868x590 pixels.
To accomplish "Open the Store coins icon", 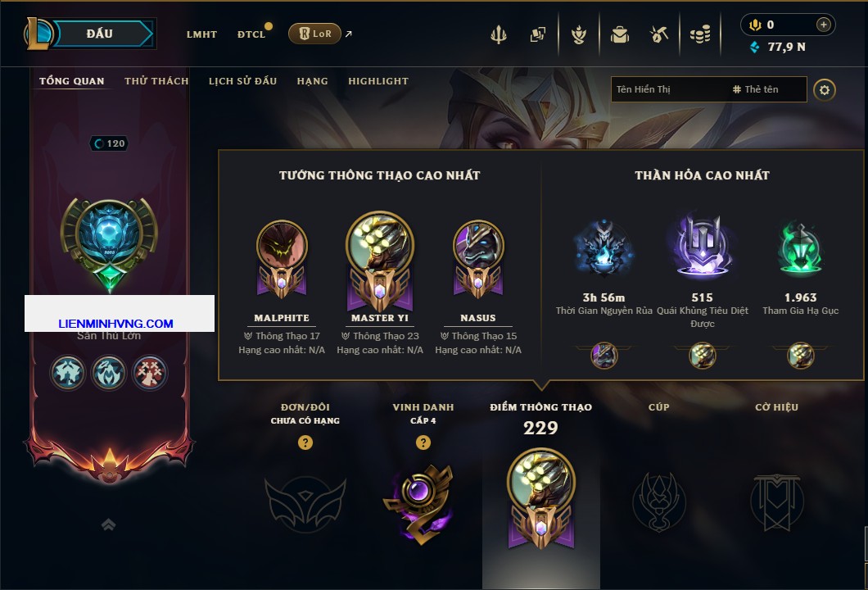I will tap(700, 34).
